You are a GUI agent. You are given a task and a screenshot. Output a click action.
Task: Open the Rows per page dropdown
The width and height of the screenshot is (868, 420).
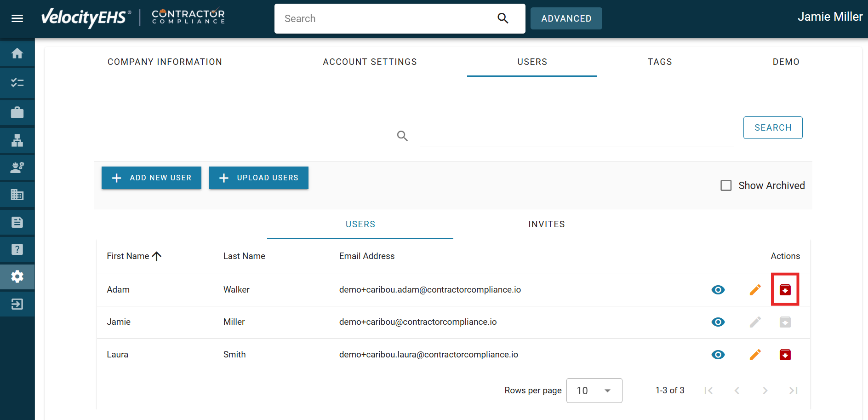[x=594, y=391]
